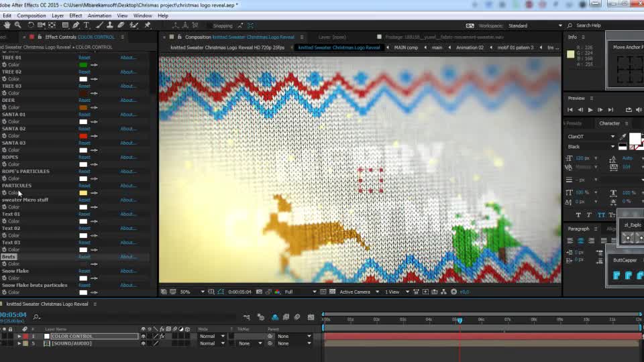644x362 pixels.
Task: Expand the COLOR CONTROL layer properties
Action: [19, 336]
